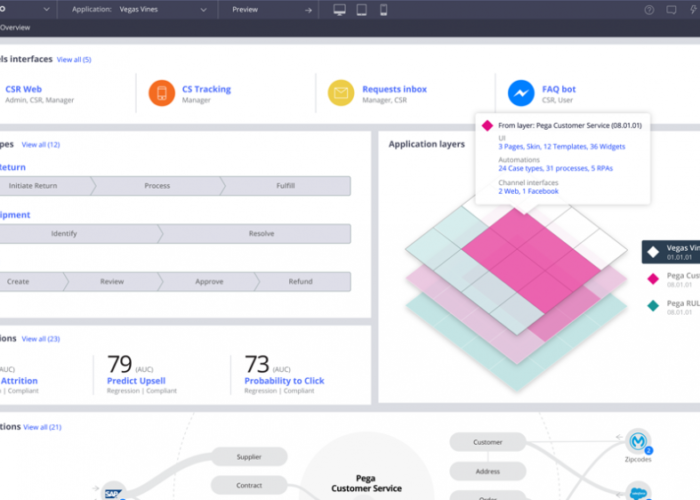Open View all (23) link
This screenshot has height=500, width=700.
41,339
